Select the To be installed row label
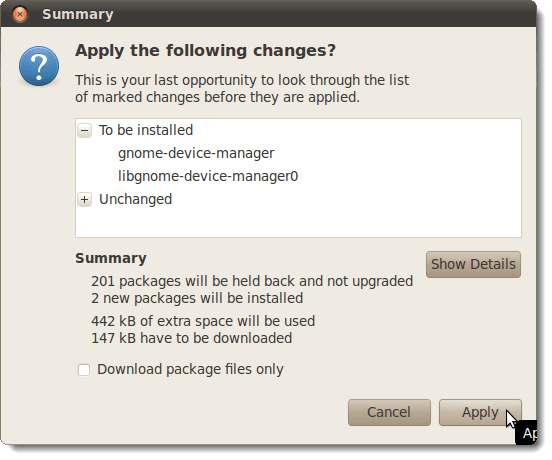Viewport: 552px width, 460px height. (146, 130)
